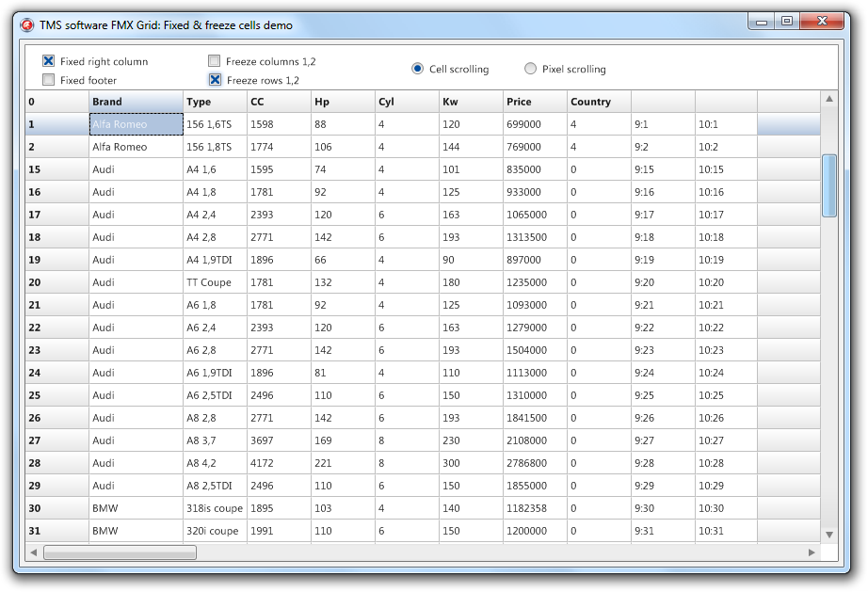Screen dimensions: 868x592
Task: Select the Alfa Romeo cell in row 2
Action: tap(137, 147)
